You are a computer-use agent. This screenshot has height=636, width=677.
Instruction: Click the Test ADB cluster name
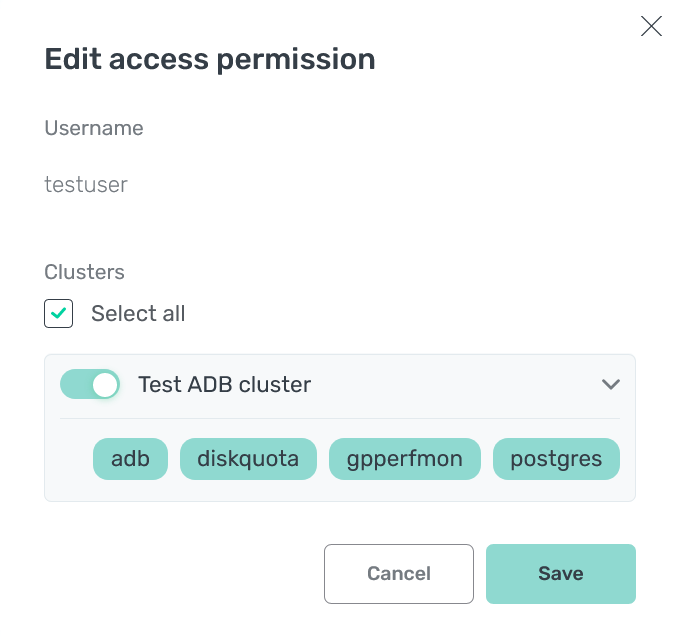click(224, 384)
